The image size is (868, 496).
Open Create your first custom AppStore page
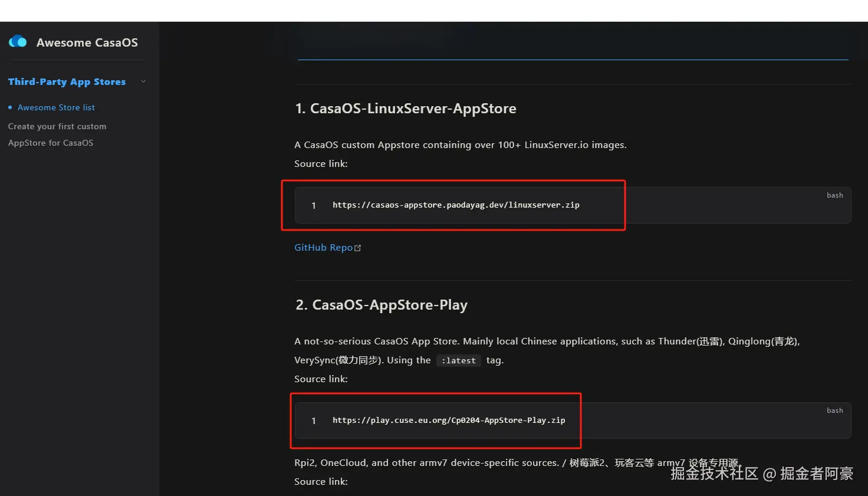pos(57,134)
